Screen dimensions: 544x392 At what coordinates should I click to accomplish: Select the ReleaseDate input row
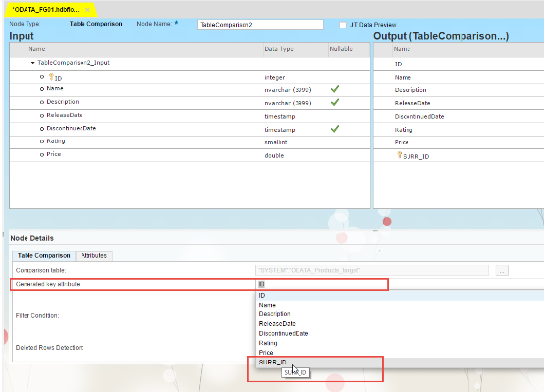(190, 116)
